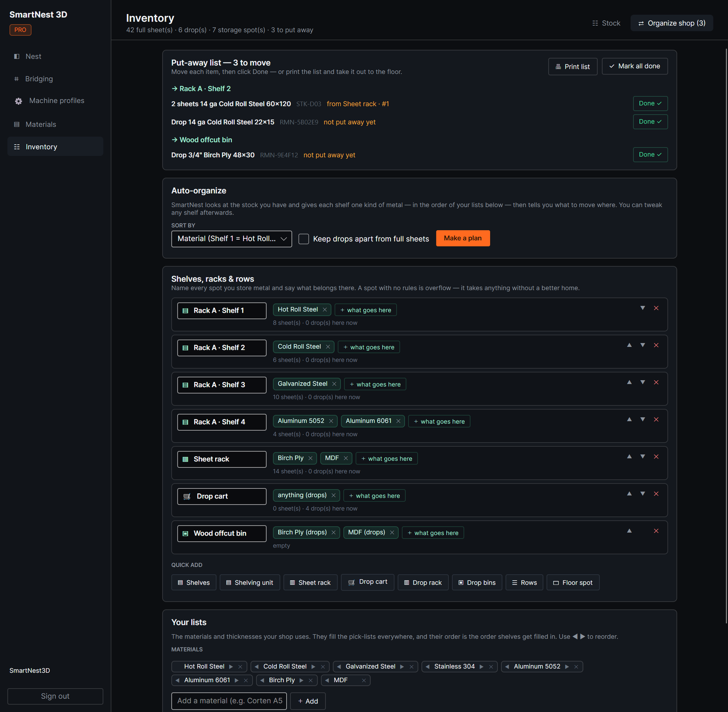Remove Stainless 304 from materials list
This screenshot has height=712, width=728.
491,667
